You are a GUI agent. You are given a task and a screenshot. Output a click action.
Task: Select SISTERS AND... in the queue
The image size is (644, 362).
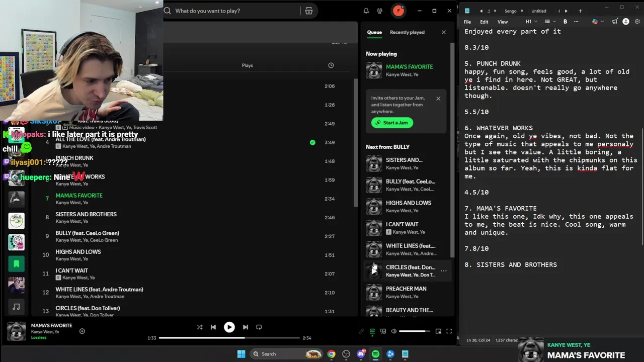click(x=407, y=163)
